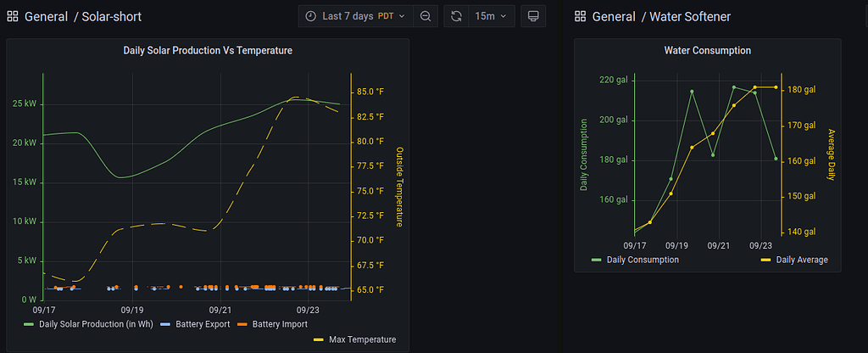
Task: Click the General breadcrumb in the Solar-short header
Action: pyautogui.click(x=46, y=17)
